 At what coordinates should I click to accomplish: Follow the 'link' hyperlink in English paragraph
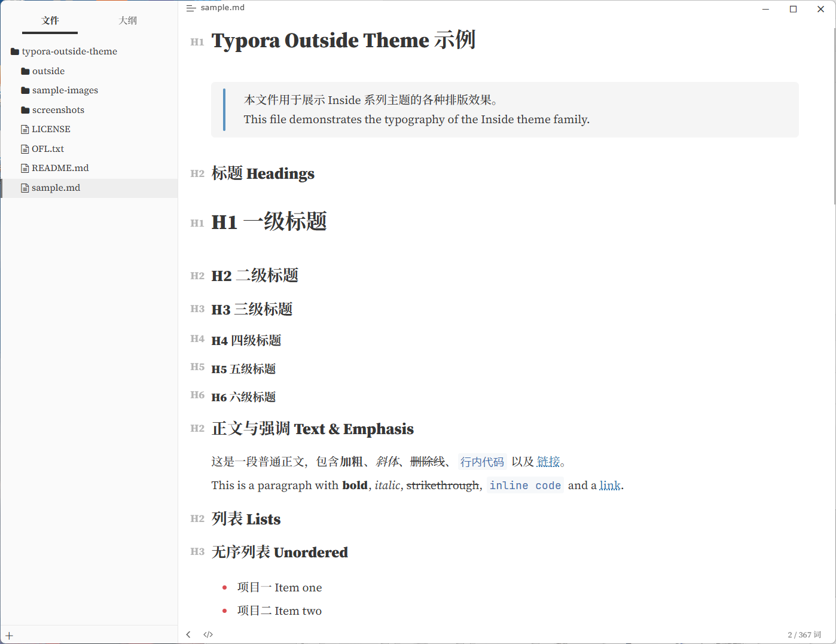pos(610,486)
